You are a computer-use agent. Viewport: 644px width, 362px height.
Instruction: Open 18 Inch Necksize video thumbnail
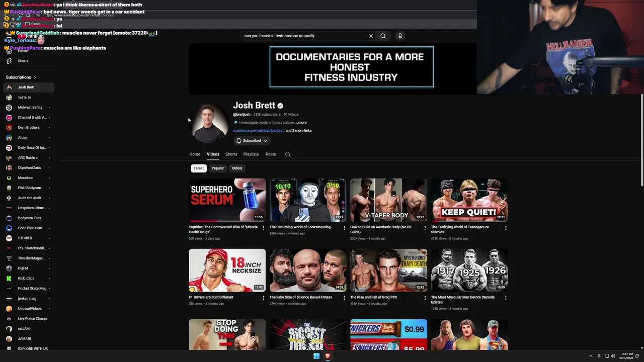tap(227, 270)
